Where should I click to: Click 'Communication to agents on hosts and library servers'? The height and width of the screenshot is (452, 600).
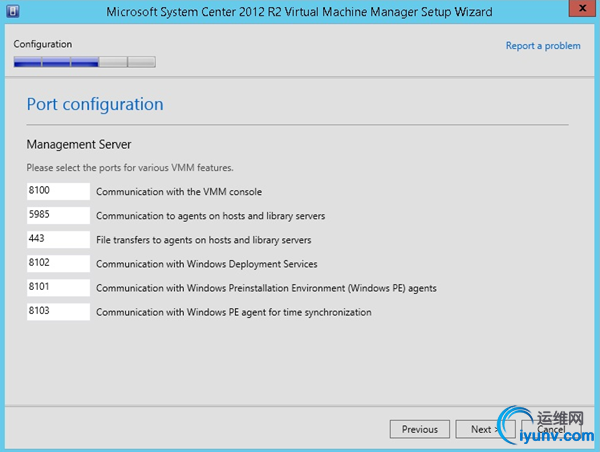[210, 216]
